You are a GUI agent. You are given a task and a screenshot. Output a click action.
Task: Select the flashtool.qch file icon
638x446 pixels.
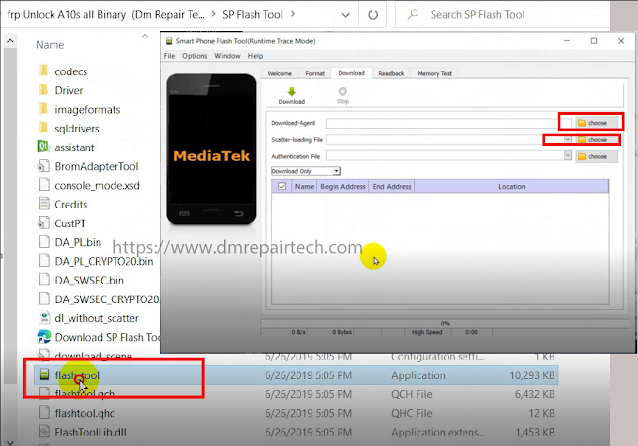tap(44, 394)
